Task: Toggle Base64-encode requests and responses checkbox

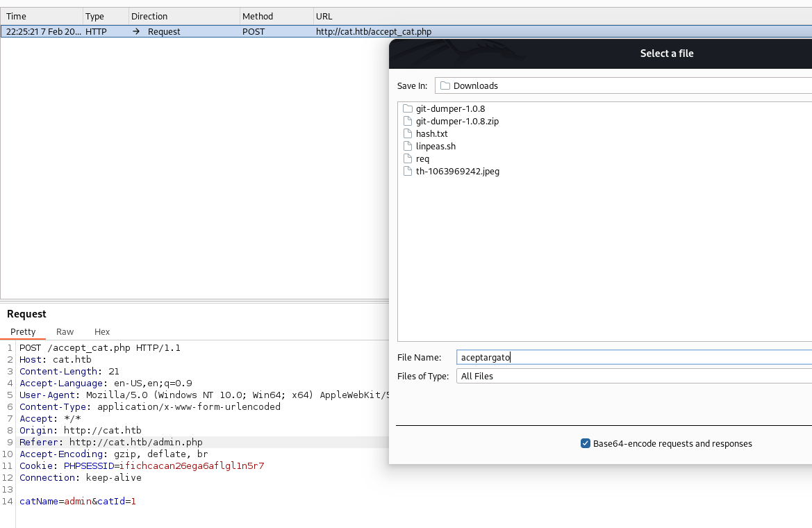Action: pos(585,443)
